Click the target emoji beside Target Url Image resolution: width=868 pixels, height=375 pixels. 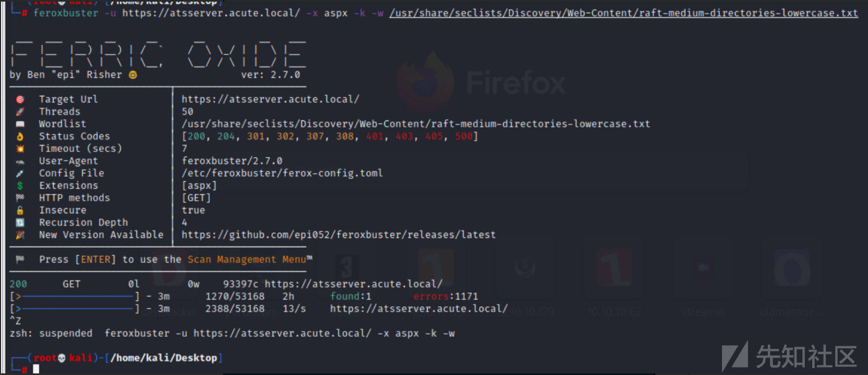click(20, 100)
